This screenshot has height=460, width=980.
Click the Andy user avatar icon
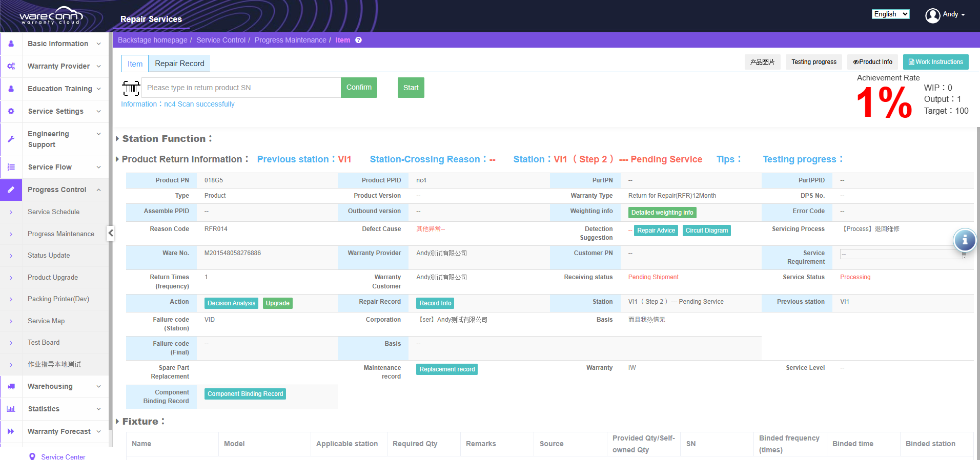tap(932, 15)
